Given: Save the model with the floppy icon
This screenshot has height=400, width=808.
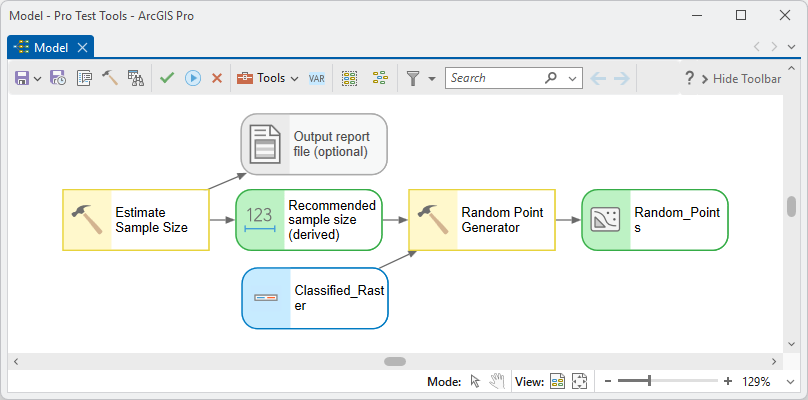Looking at the screenshot, I should click(x=22, y=78).
